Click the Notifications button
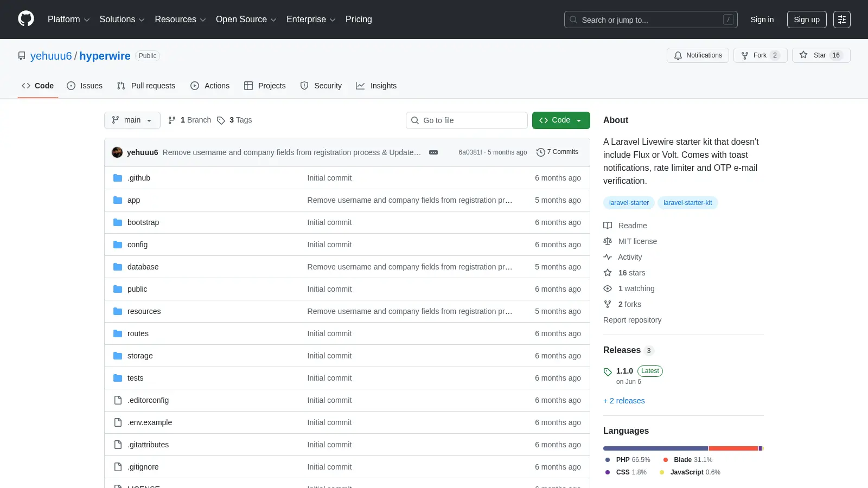 698,55
